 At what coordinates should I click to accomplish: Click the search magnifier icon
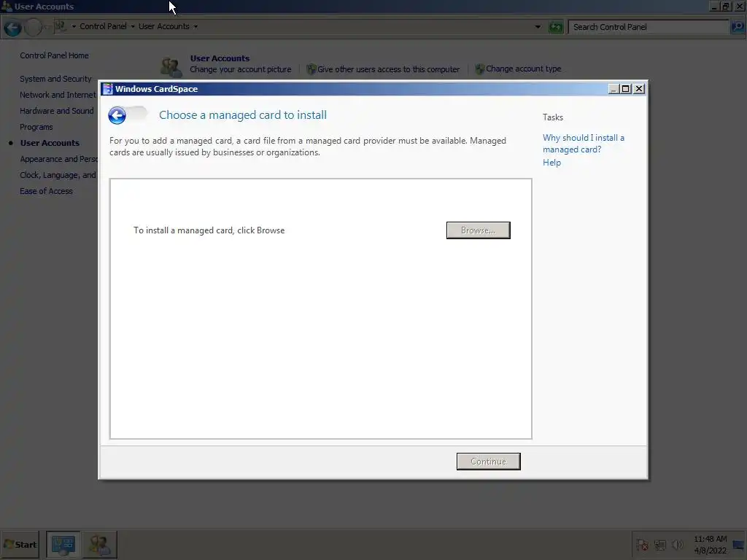737,27
